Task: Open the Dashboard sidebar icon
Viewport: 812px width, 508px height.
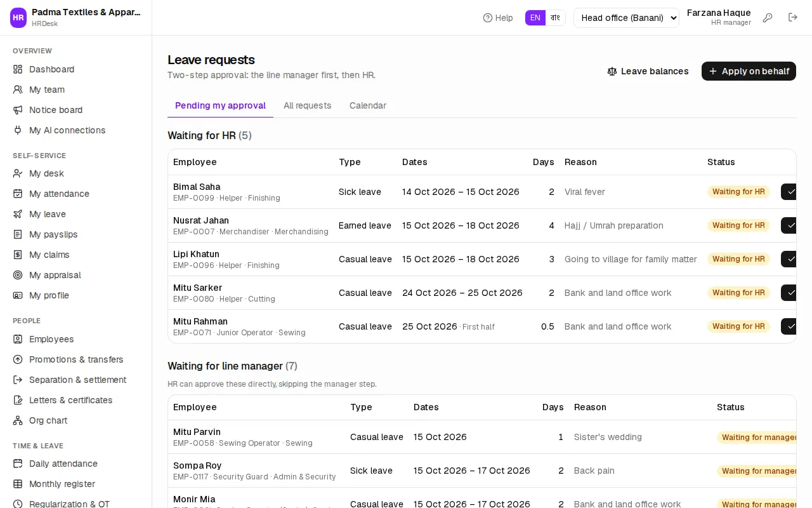Action: point(18,69)
